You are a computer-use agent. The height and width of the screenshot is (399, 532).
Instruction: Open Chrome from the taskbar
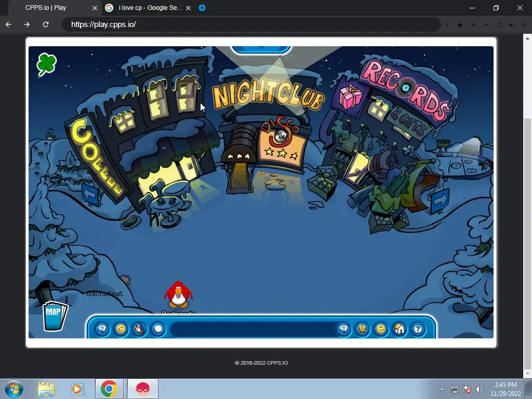pyautogui.click(x=109, y=389)
